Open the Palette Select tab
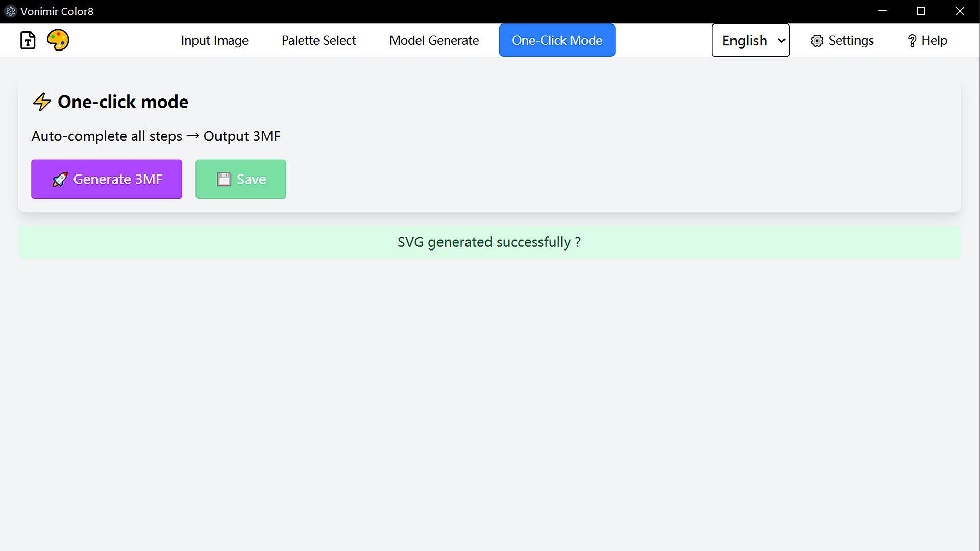The image size is (980, 551). point(318,40)
